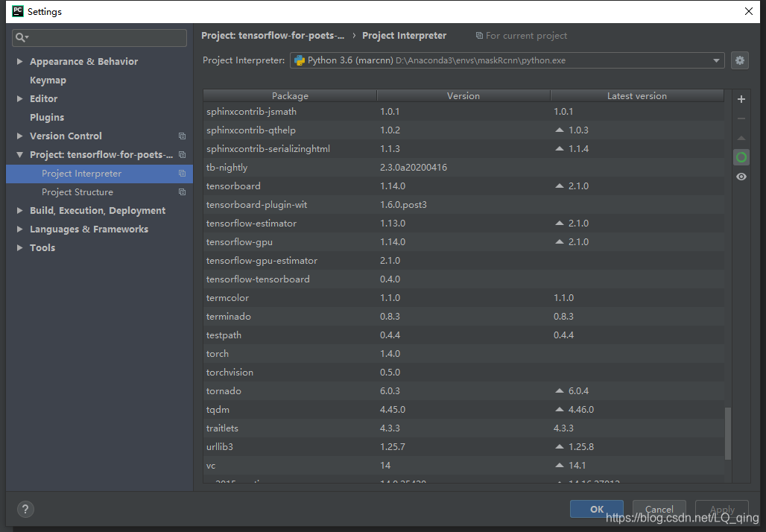
Task: Expand the Editor section
Action: click(19, 98)
